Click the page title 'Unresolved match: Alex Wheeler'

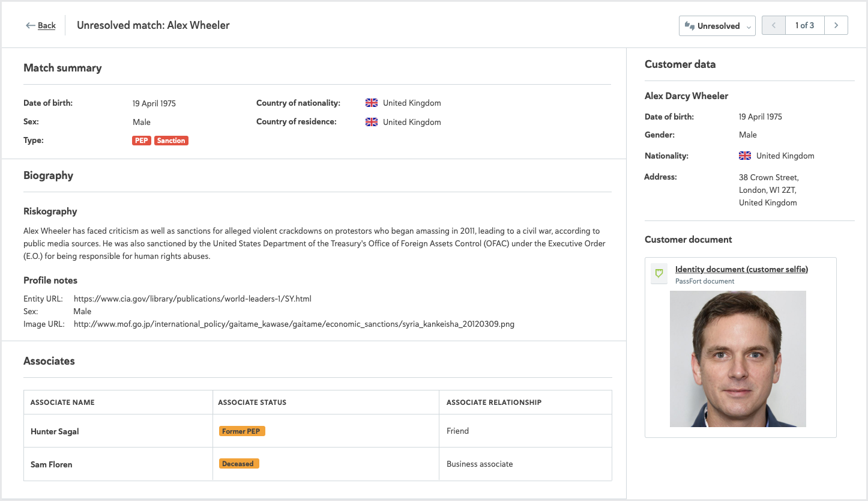153,25
